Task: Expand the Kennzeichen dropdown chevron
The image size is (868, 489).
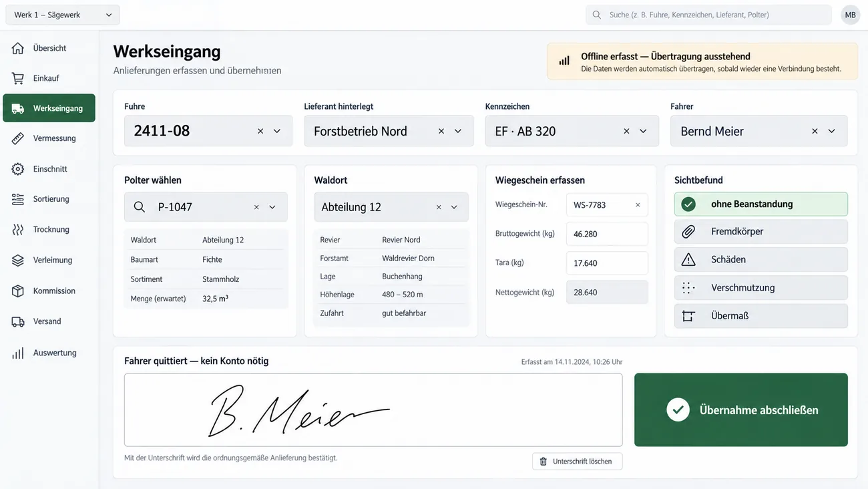Action: pyautogui.click(x=643, y=131)
